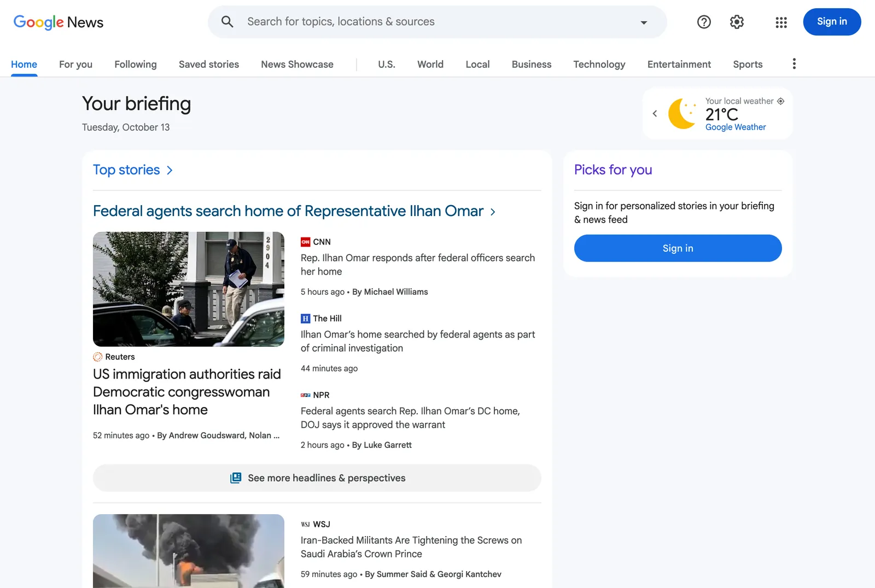Click the search topics input field
Viewport: 875px width, 588px height.
437,22
